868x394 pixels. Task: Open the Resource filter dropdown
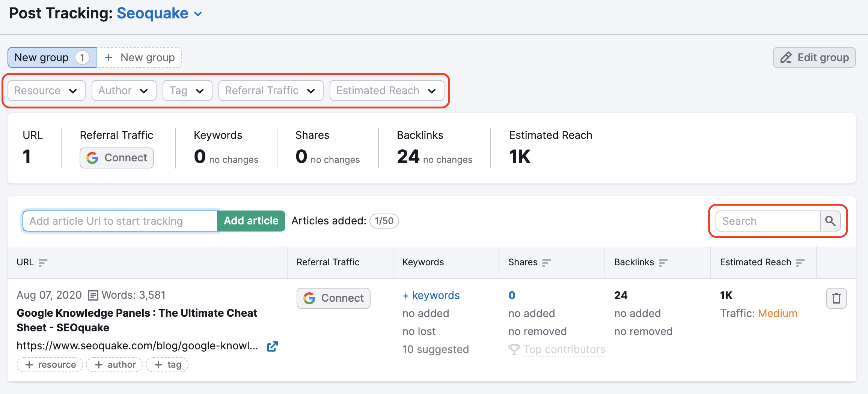coord(47,90)
